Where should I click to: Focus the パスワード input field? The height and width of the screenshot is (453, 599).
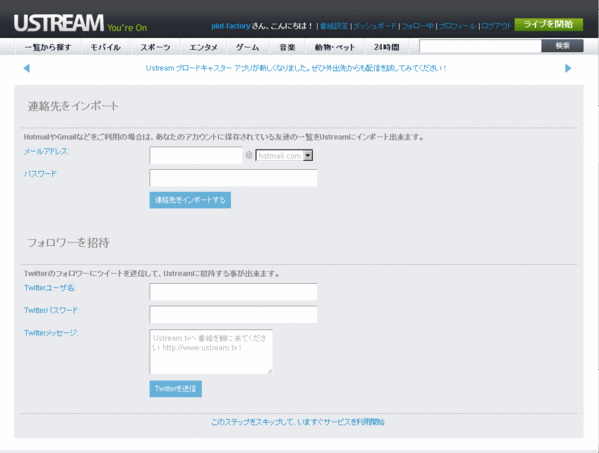coord(233,178)
